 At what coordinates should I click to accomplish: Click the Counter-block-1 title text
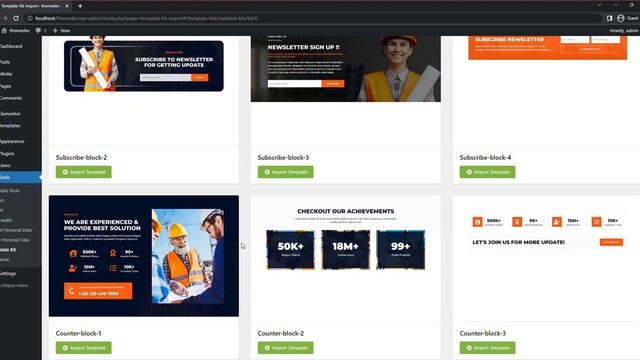78,333
